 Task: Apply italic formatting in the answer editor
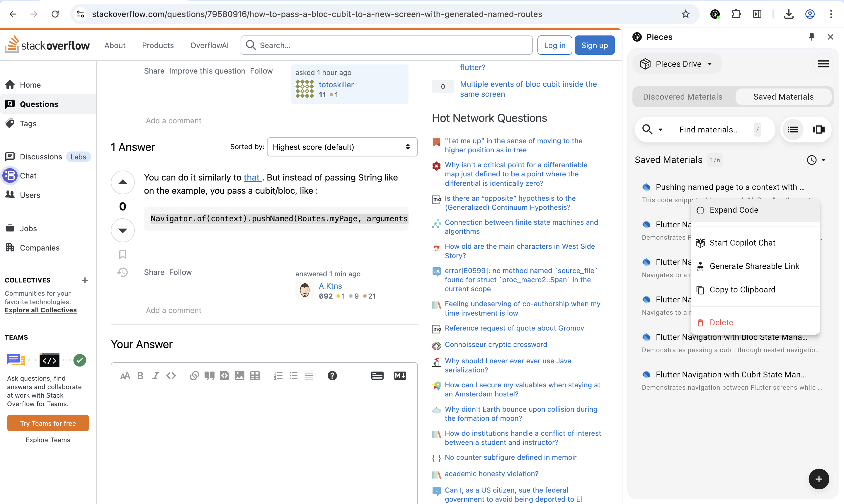[x=156, y=376]
